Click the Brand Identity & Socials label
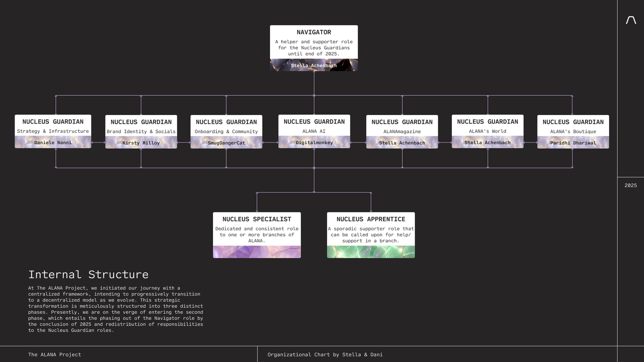Image resolution: width=644 pixels, height=362 pixels. [x=141, y=132]
